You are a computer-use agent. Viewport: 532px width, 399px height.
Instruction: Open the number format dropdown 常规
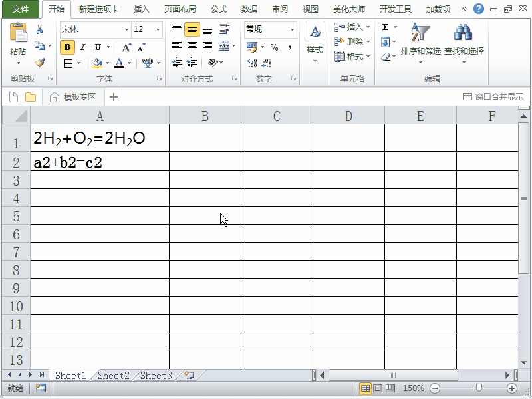pyautogui.click(x=292, y=30)
